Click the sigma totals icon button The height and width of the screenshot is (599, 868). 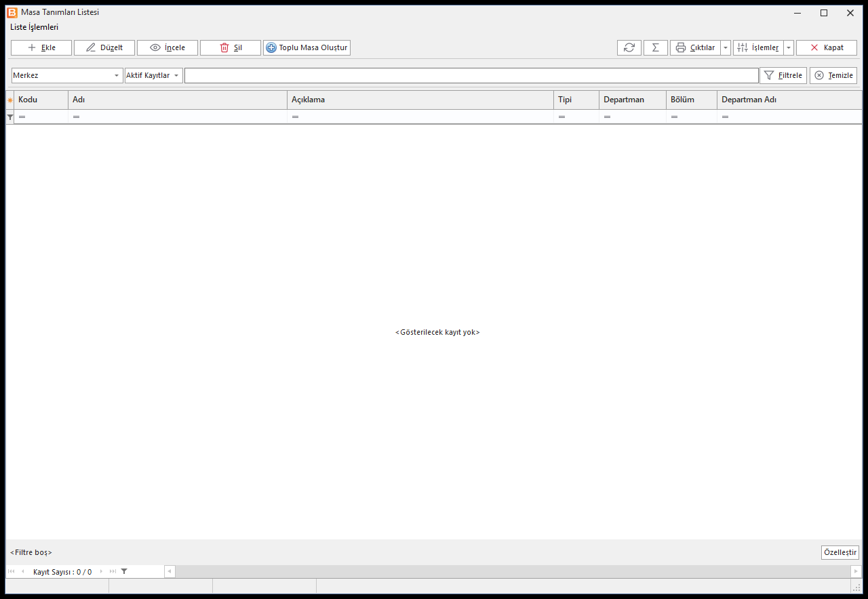(x=655, y=47)
